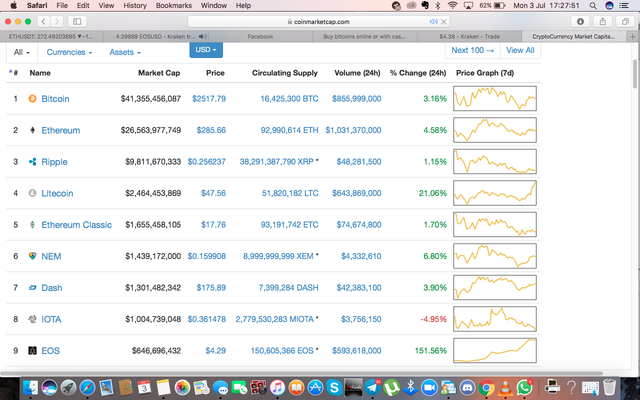Open the History menu
The image size is (640, 400).
[x=135, y=5]
